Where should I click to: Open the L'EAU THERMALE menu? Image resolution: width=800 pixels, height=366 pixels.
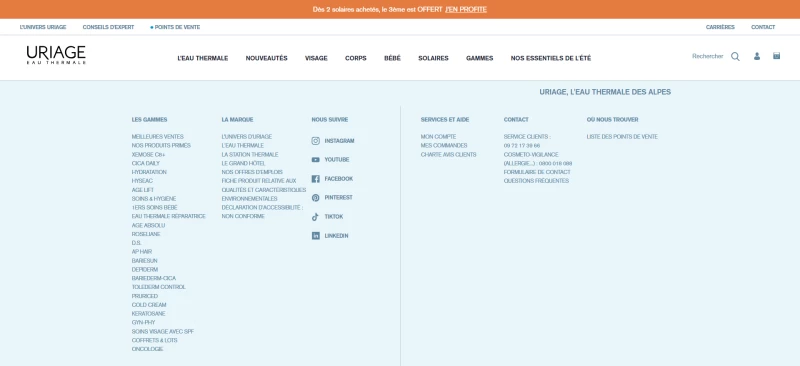203,58
